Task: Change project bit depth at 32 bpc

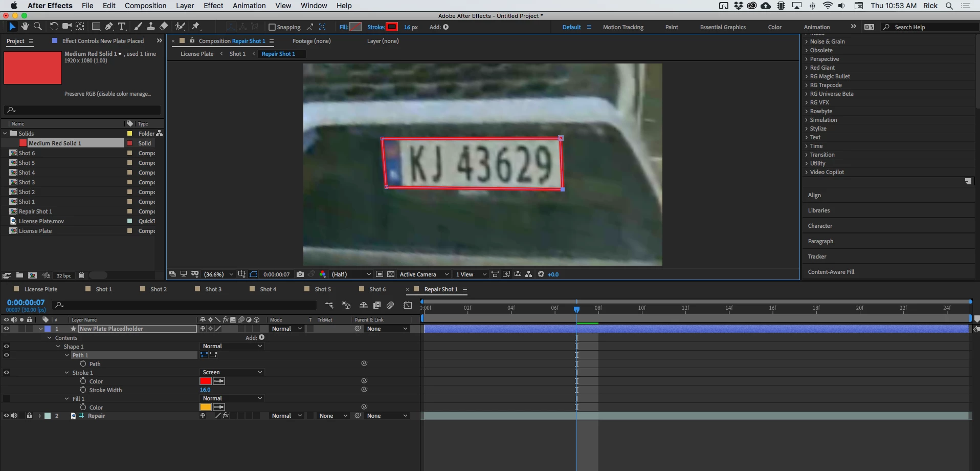Action: tap(63, 275)
